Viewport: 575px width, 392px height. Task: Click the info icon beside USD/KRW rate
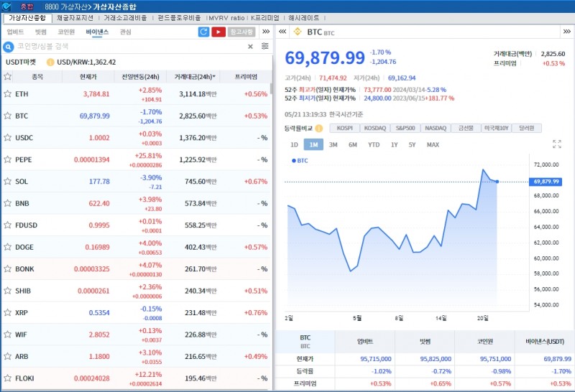pos(50,62)
